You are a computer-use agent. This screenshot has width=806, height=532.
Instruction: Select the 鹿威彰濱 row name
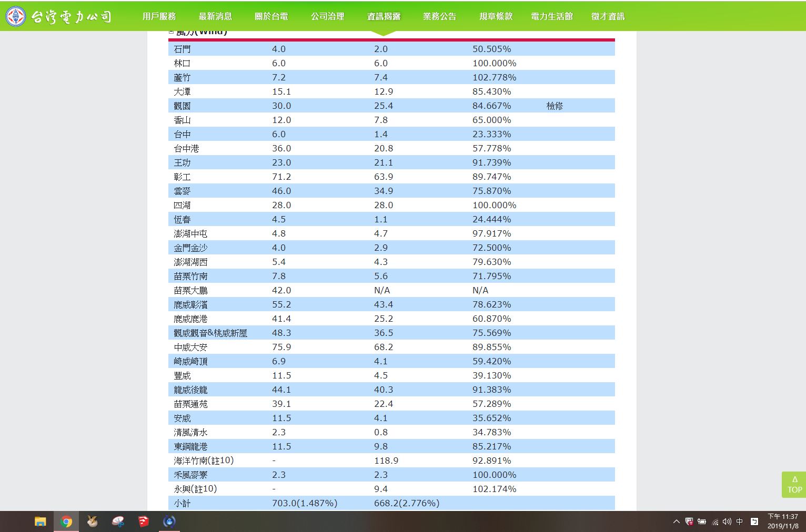click(190, 304)
